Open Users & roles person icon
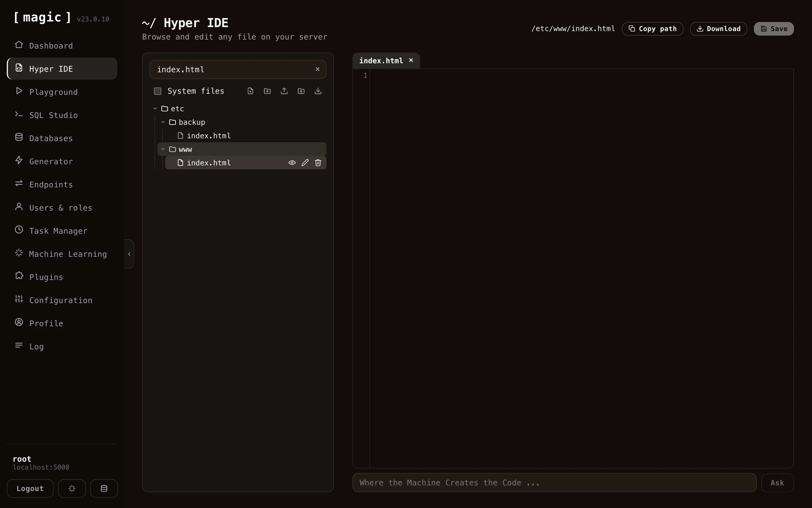The height and width of the screenshot is (508, 812). (x=19, y=207)
